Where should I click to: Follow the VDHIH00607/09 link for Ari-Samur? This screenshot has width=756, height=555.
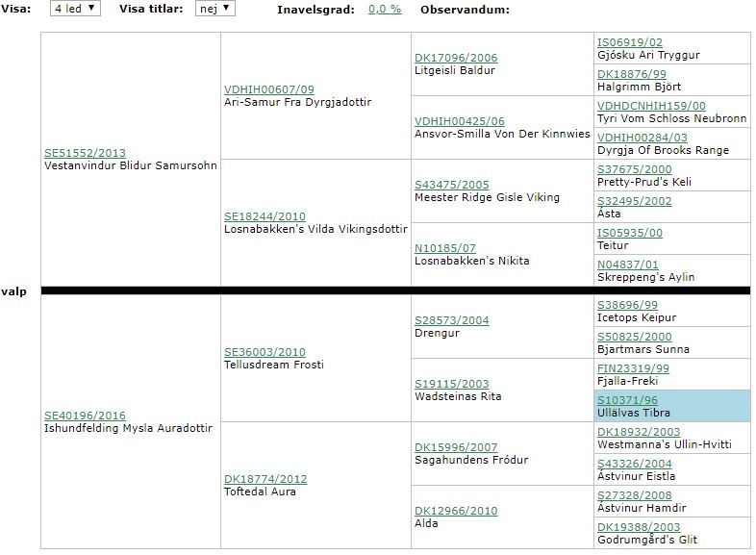268,89
